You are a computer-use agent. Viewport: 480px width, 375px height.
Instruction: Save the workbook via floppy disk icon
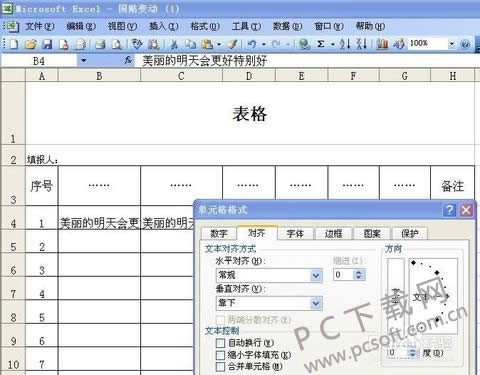pyautogui.click(x=47, y=44)
